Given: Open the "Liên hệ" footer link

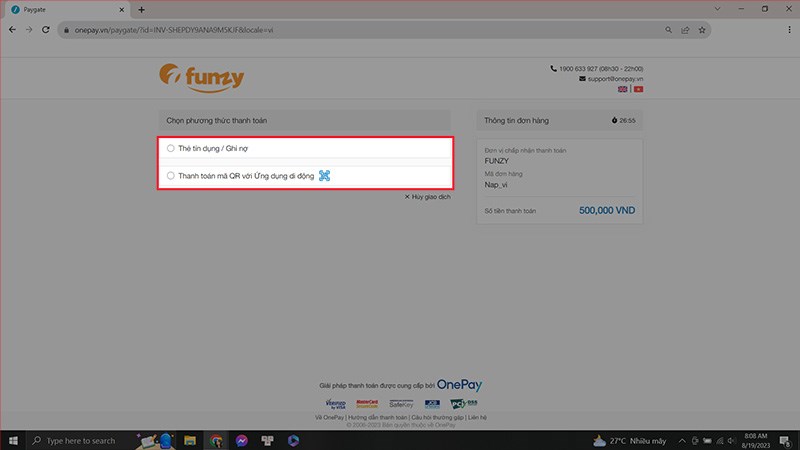Looking at the screenshot, I should [477, 417].
